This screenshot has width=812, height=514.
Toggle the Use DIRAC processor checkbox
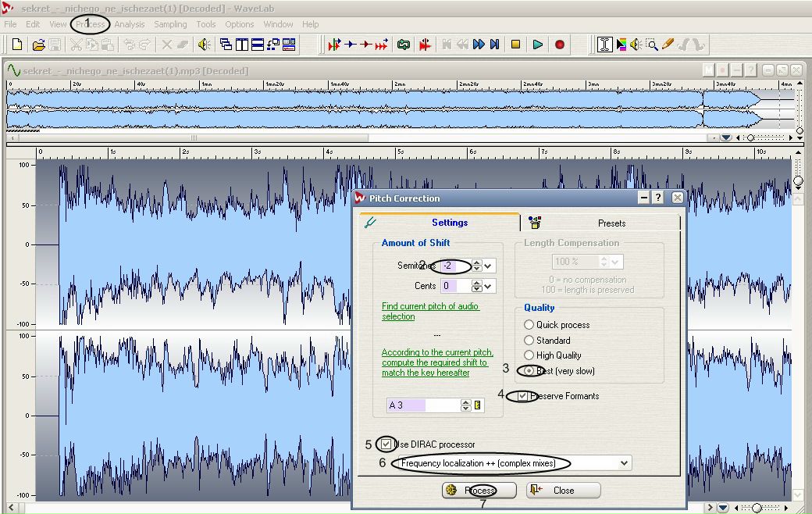pos(386,444)
